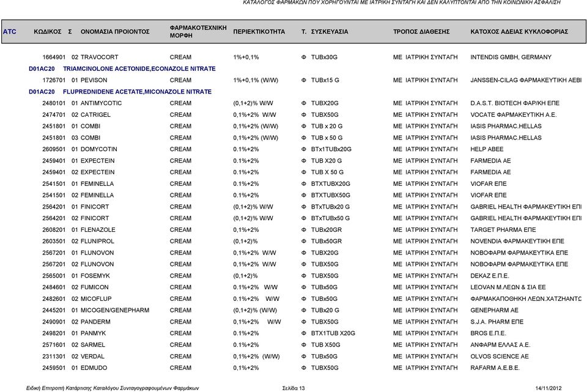Click (0,1+2)% (W/W) content of MICOGEN/GENEPHARM
The height and width of the screenshot is (392, 587).
pyautogui.click(x=256, y=311)
